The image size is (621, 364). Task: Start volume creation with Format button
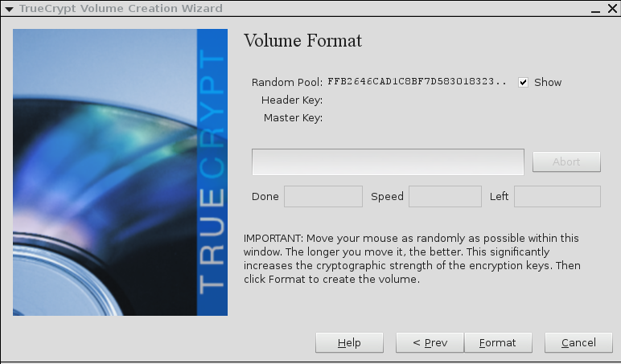pos(498,342)
